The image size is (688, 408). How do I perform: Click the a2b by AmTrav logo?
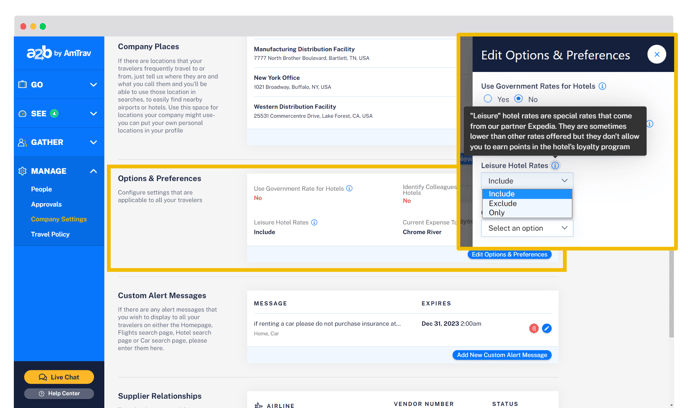(x=58, y=52)
